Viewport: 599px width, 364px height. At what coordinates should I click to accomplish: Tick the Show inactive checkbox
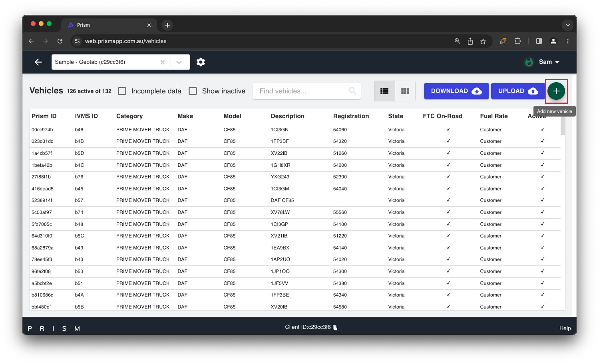193,91
